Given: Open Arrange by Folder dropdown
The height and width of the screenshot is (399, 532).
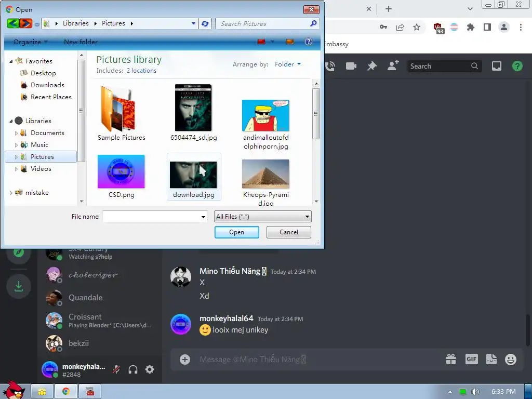Looking at the screenshot, I should (x=288, y=64).
